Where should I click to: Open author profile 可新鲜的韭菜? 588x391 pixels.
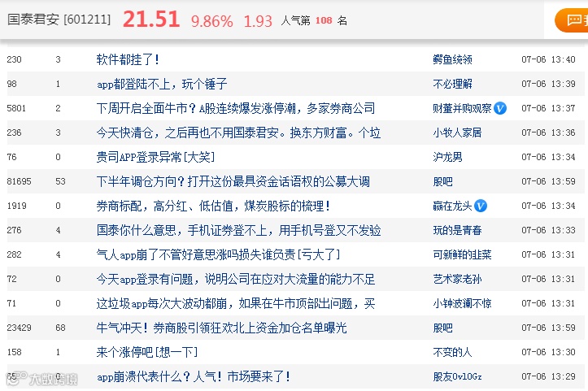click(x=462, y=254)
